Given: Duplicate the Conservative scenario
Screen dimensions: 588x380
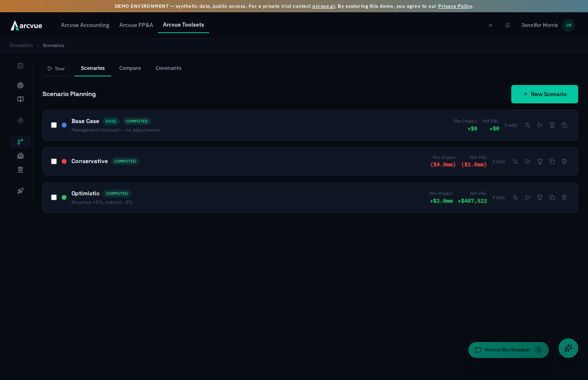Looking at the screenshot, I should 552,161.
